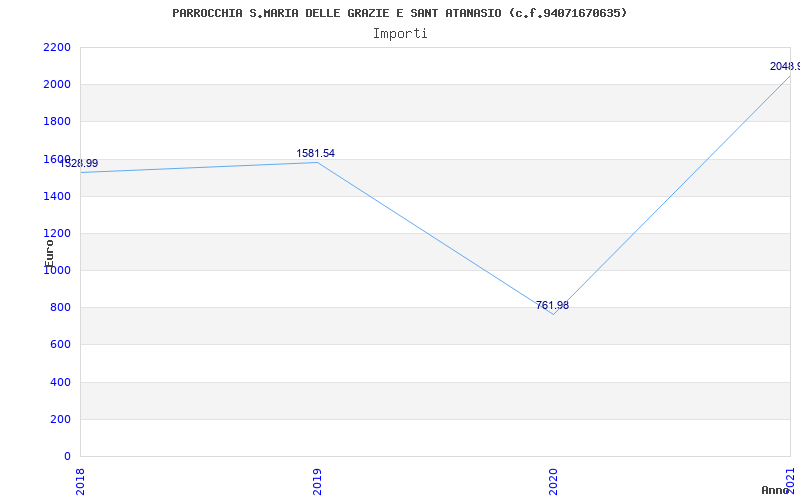The width and height of the screenshot is (800, 500).
Task: Click the line's 2020 low data point
Action: [554, 314]
